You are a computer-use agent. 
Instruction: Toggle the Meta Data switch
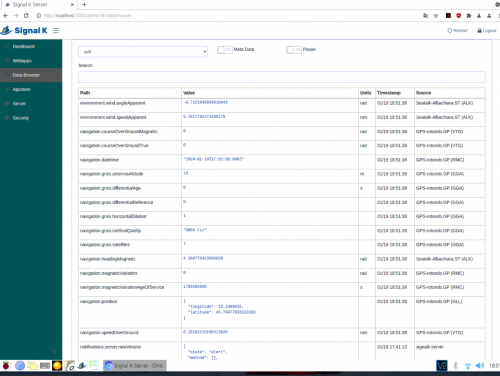(x=225, y=50)
